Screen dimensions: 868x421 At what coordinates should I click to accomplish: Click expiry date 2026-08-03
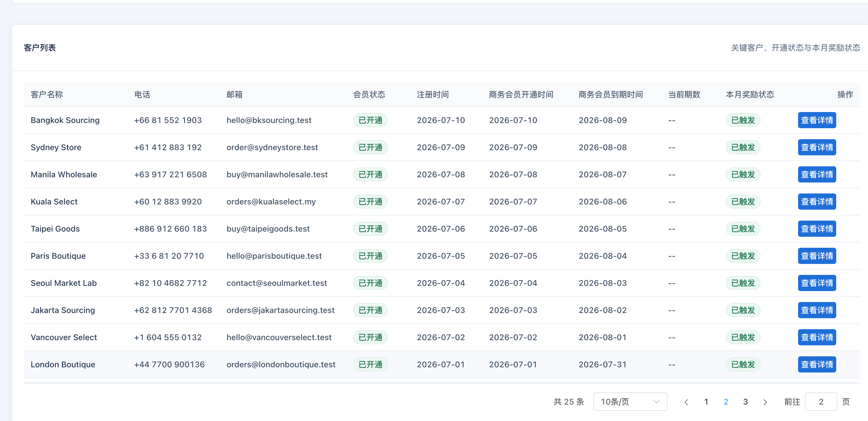point(602,283)
